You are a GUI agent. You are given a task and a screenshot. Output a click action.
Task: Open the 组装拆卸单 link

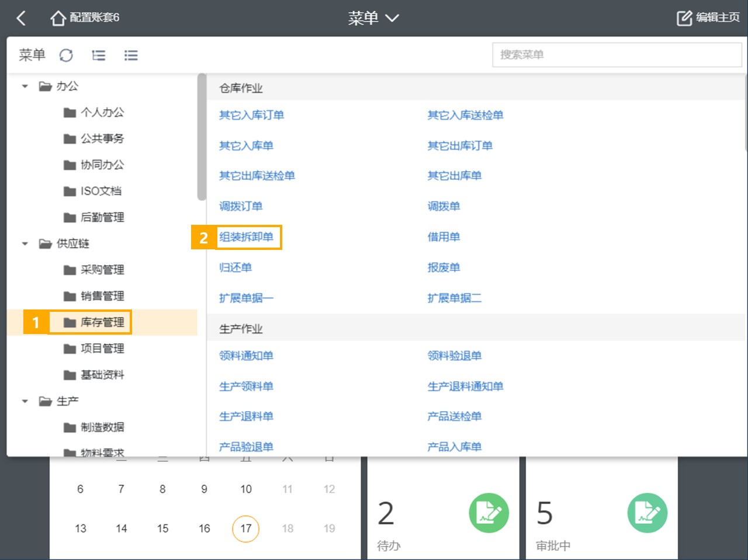[246, 237]
